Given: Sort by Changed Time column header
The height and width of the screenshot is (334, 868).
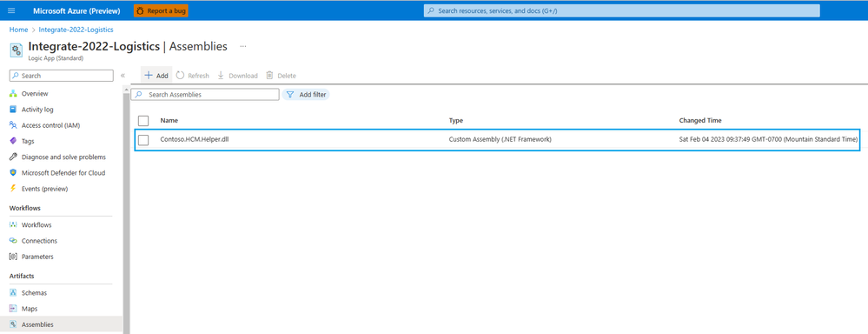Looking at the screenshot, I should click(700, 120).
